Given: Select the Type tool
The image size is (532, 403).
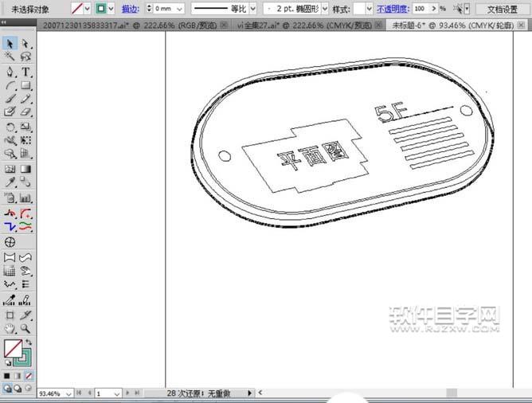Looking at the screenshot, I should [x=25, y=72].
